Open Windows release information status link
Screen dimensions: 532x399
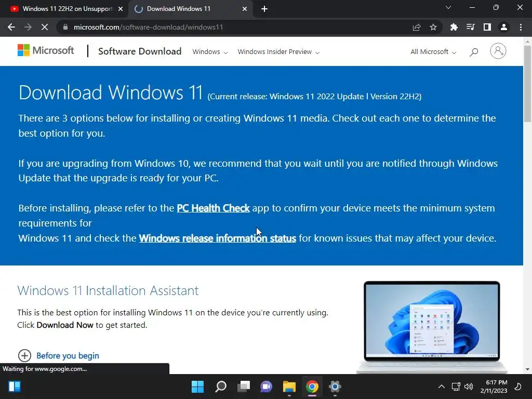[218, 238]
